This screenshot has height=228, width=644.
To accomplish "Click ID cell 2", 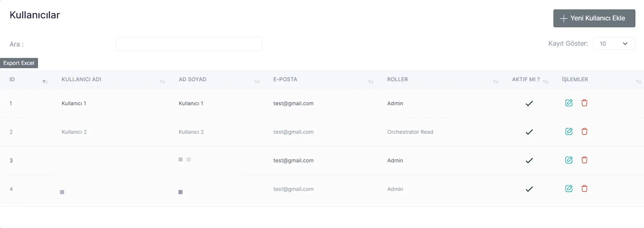I will pos(11,132).
